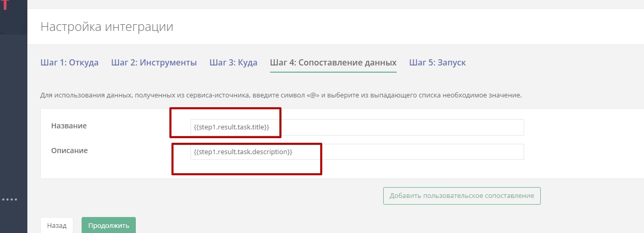Viewport: 644px width, 233px height.
Task: Click the instruction text about the @ symbol
Action: point(281,95)
